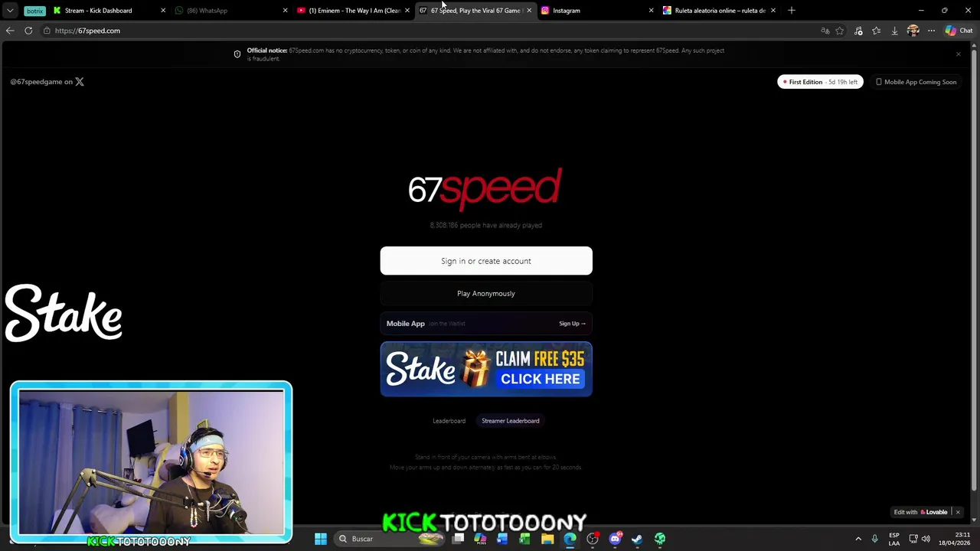Open the green skull app in taskbar

click(660, 539)
